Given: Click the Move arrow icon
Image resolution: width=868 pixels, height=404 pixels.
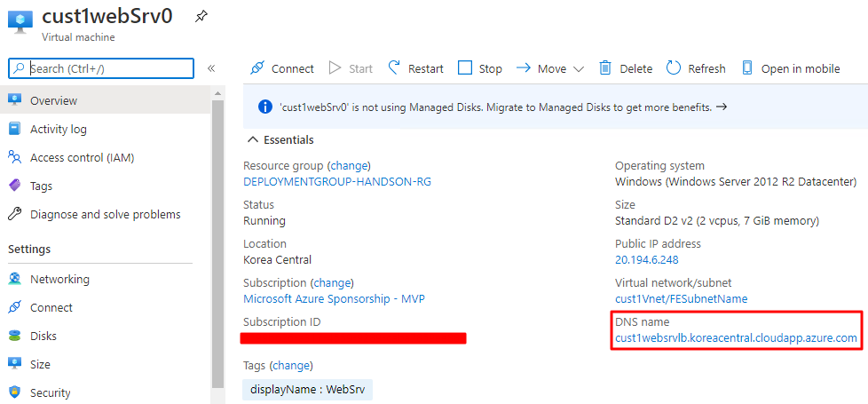Looking at the screenshot, I should pos(524,68).
